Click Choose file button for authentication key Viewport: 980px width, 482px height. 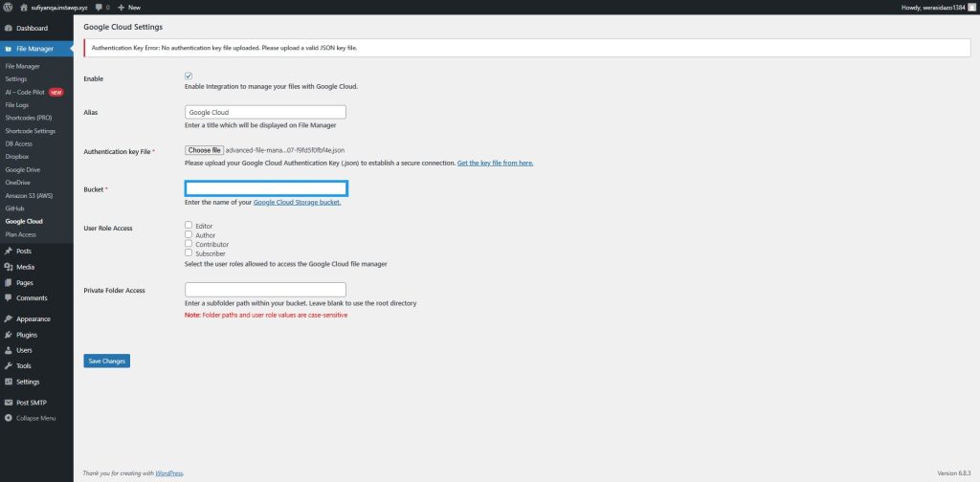coord(205,150)
